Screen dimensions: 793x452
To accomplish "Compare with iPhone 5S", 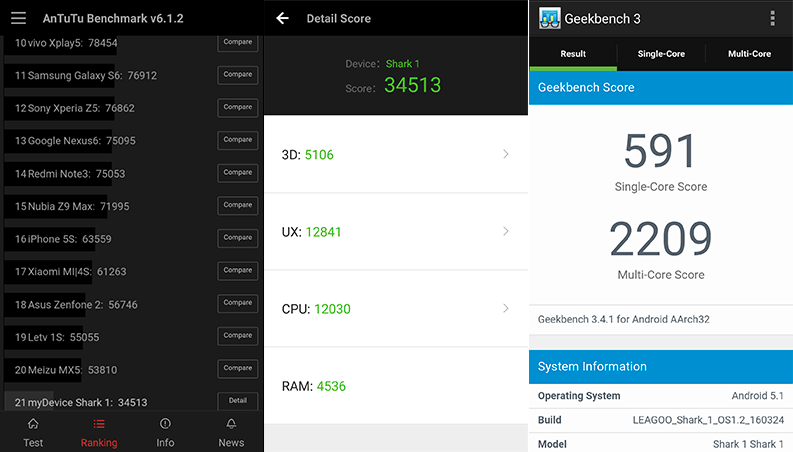I will point(238,238).
